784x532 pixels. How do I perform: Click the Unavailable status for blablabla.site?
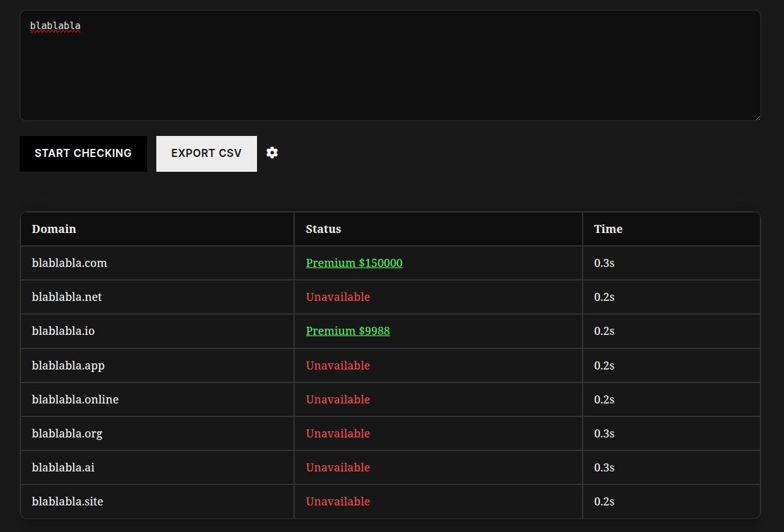[x=338, y=501]
